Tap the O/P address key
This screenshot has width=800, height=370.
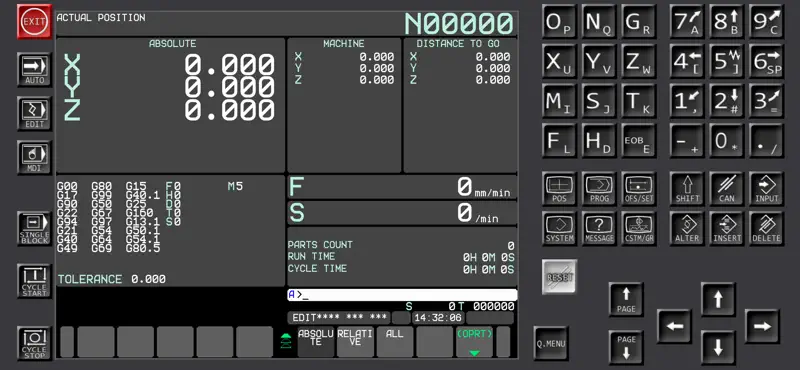(x=559, y=21)
